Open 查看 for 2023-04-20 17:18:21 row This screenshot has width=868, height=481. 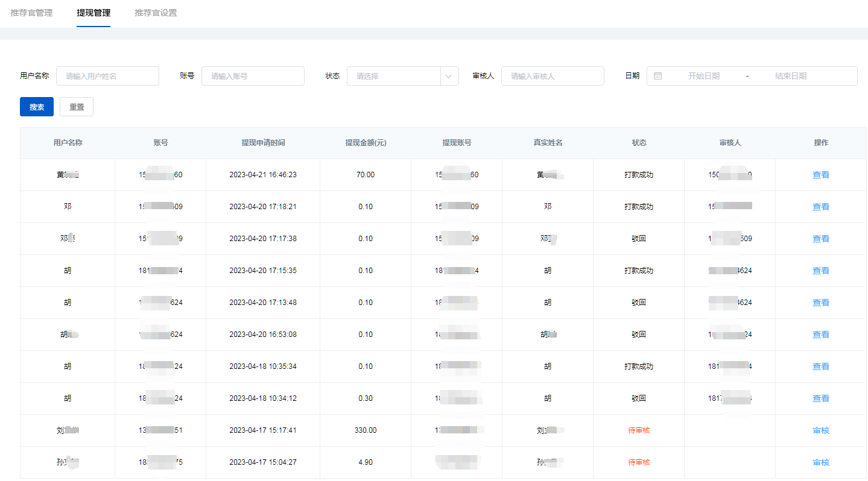point(821,207)
